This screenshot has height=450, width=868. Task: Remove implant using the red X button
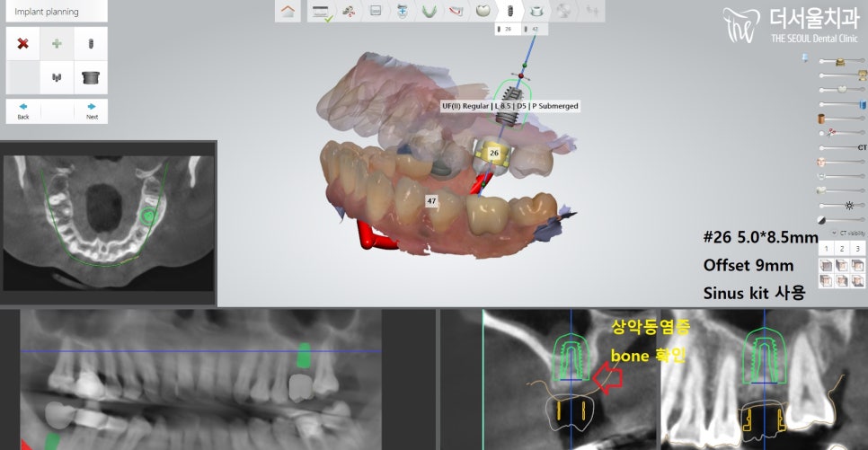tap(22, 44)
